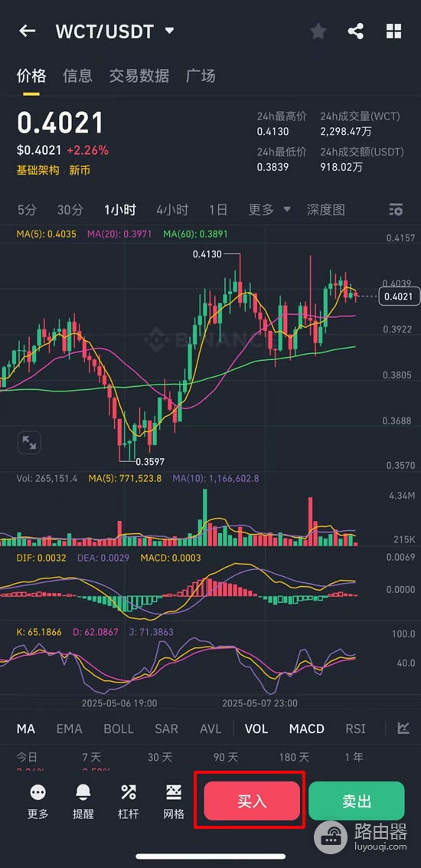Switch to the 交易数据 tab
Image resolution: width=421 pixels, height=868 pixels.
(139, 76)
